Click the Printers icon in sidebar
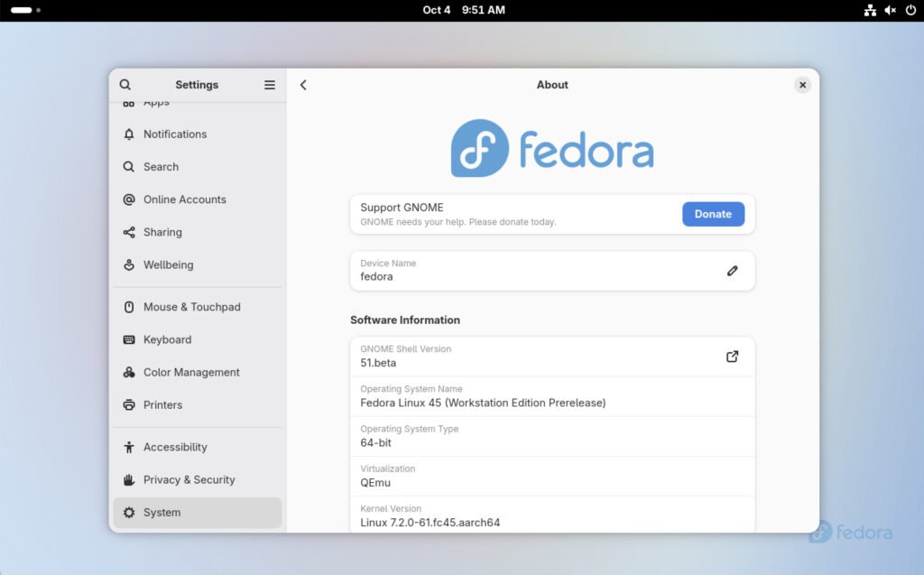Viewport: 924px width, 575px height. click(x=129, y=405)
